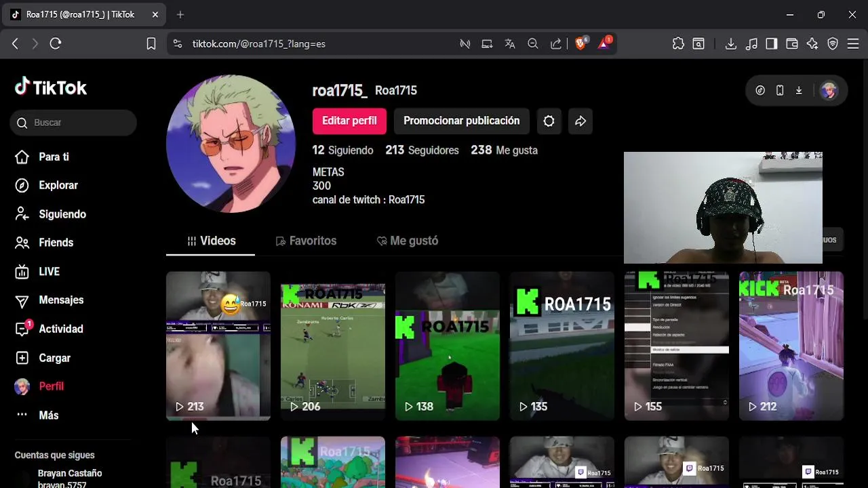This screenshot has height=488, width=868.
Task: Bookmark this page icon
Action: click(151, 43)
